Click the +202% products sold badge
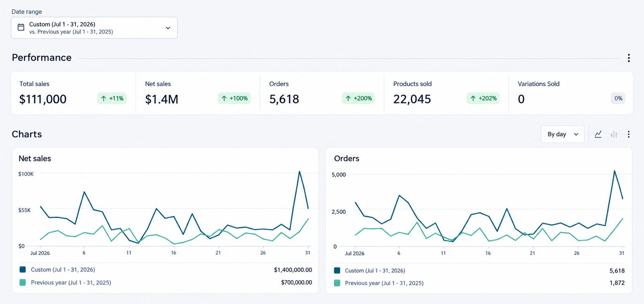The height and width of the screenshot is (304, 644). coord(483,99)
